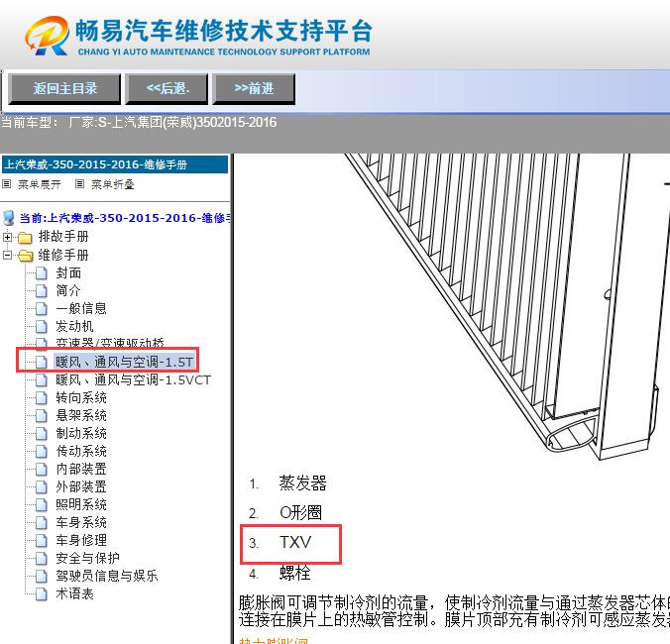Expand the 排故手册 folder plus box
Viewport: 670px width, 644px height.
pos(7,237)
